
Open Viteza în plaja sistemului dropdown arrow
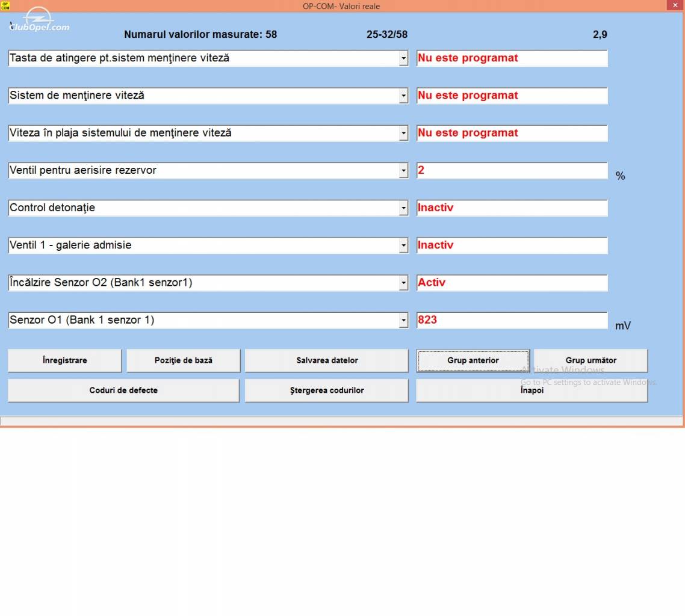403,134
